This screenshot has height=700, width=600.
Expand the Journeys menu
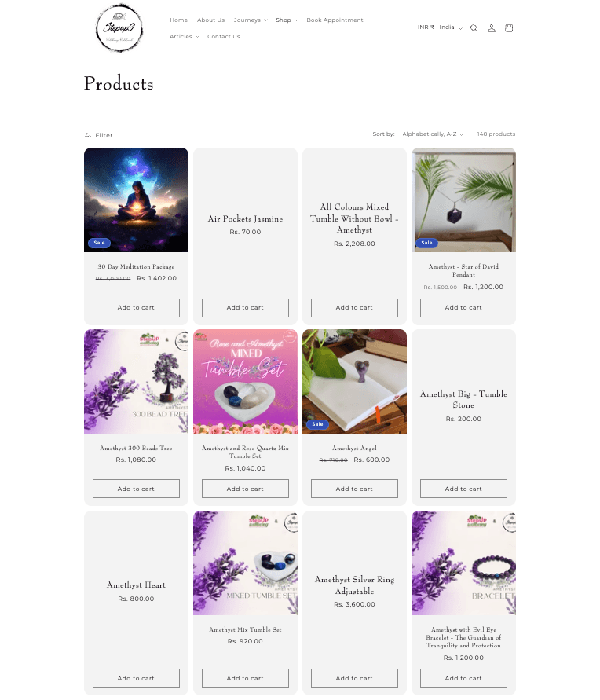pos(251,20)
